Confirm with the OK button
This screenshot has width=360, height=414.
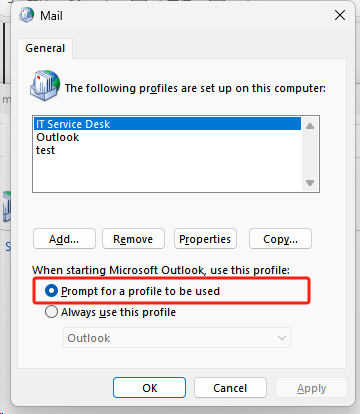click(149, 388)
